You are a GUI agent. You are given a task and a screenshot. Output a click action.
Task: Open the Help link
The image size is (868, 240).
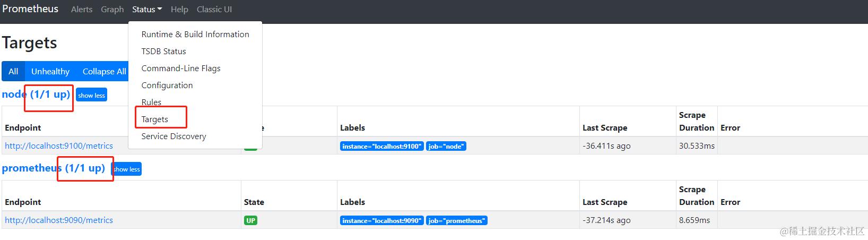[179, 10]
